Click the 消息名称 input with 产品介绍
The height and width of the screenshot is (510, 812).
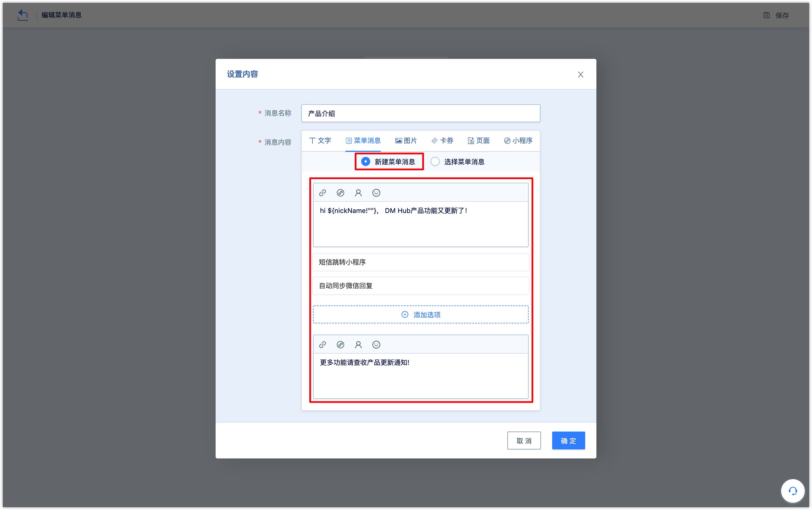point(421,113)
